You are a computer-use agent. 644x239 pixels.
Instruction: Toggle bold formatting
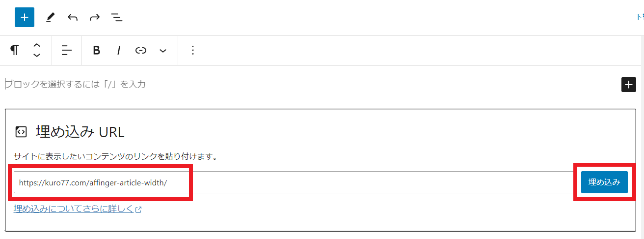[97, 50]
